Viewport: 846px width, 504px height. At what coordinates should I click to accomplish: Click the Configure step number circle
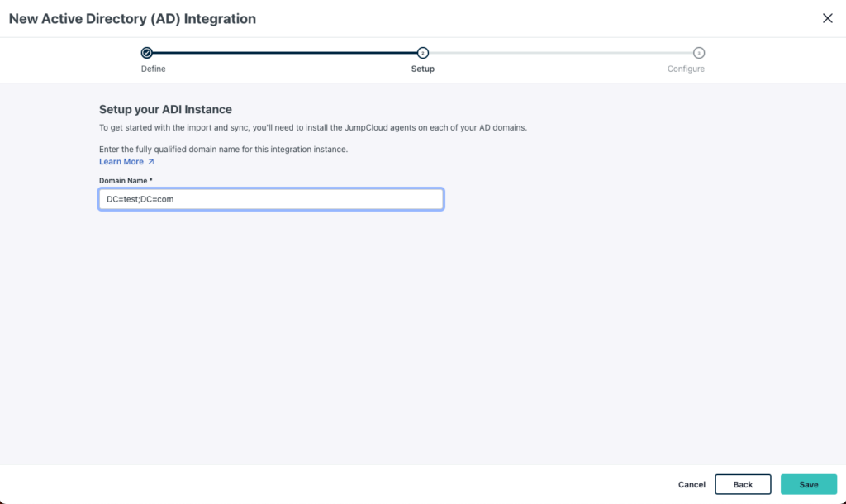(x=699, y=53)
